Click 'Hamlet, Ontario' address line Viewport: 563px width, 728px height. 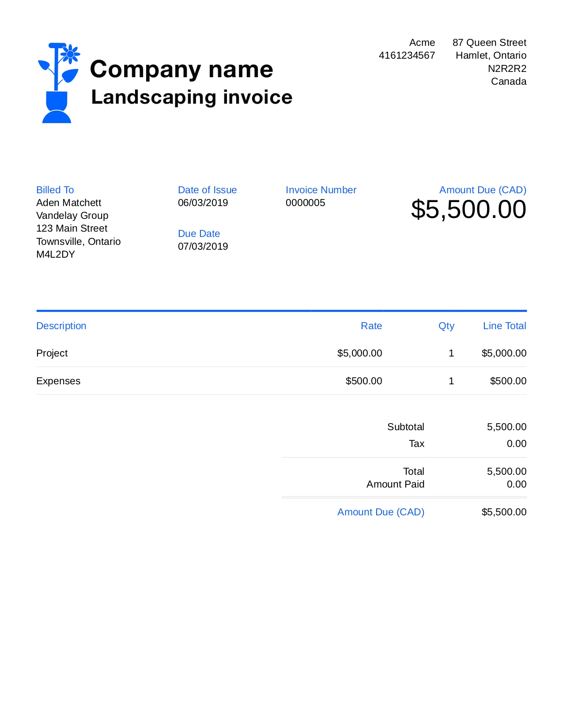point(491,55)
